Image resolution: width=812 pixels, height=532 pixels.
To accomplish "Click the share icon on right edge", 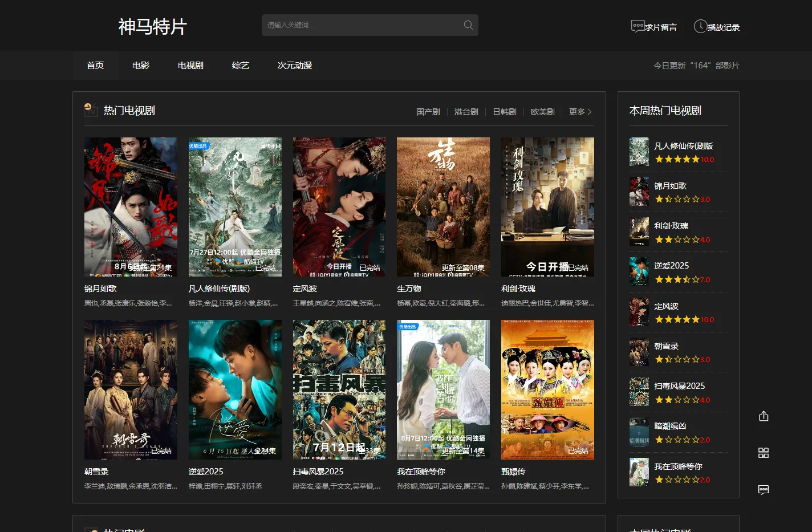I will click(764, 416).
